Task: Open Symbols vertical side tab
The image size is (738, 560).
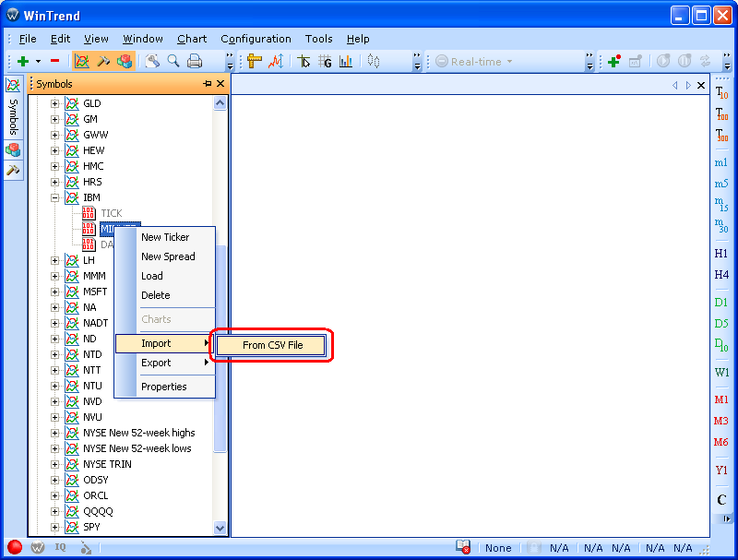Action: (x=13, y=107)
